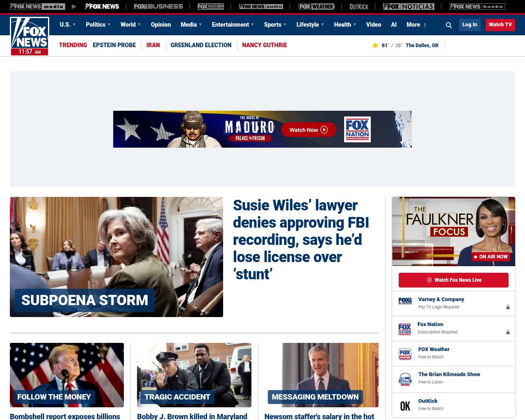Open the Lifestyle dropdown menu
The width and height of the screenshot is (525, 420).
[x=310, y=25]
